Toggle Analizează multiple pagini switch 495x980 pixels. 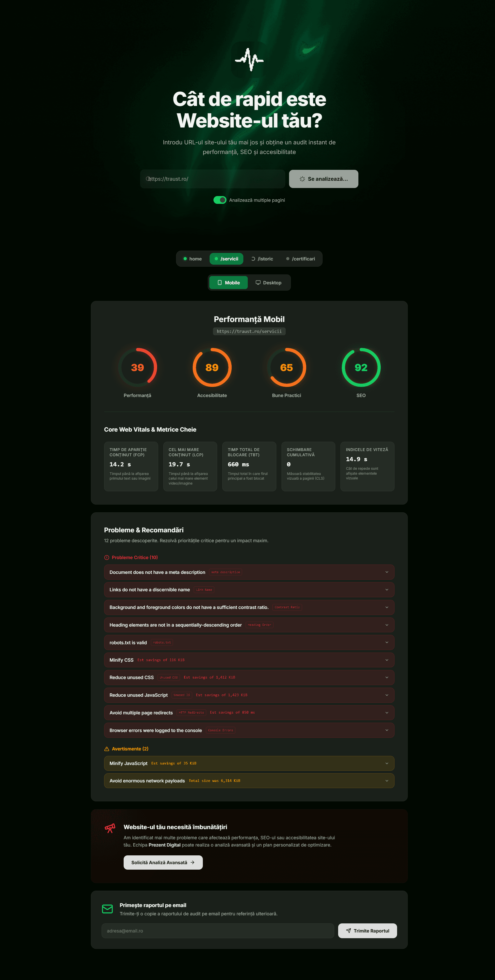tap(220, 200)
